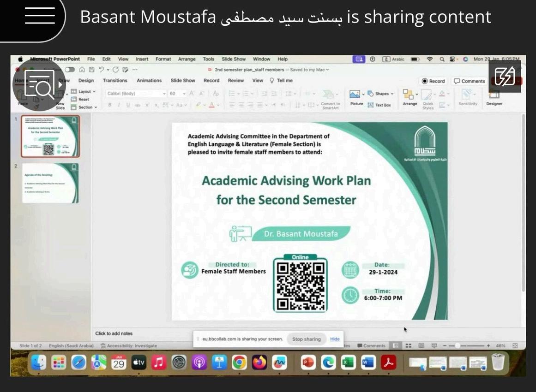The height and width of the screenshot is (392, 536).
Task: Start Slide Show icon in status bar
Action: 434,345
